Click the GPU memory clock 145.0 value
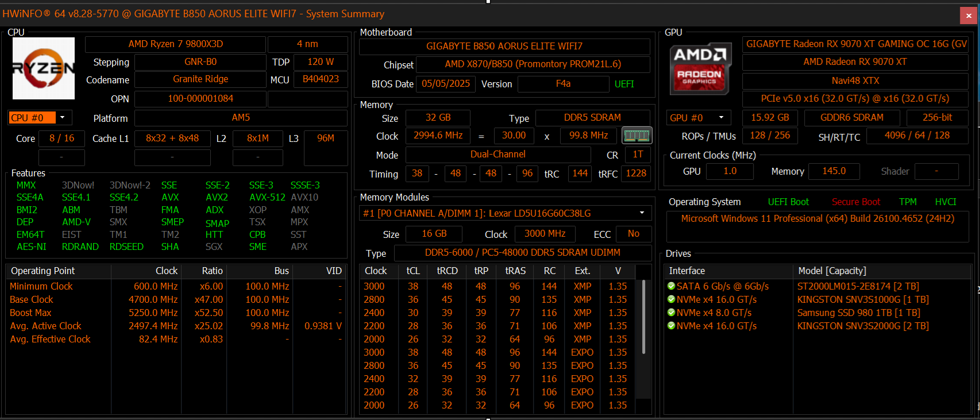 [834, 171]
